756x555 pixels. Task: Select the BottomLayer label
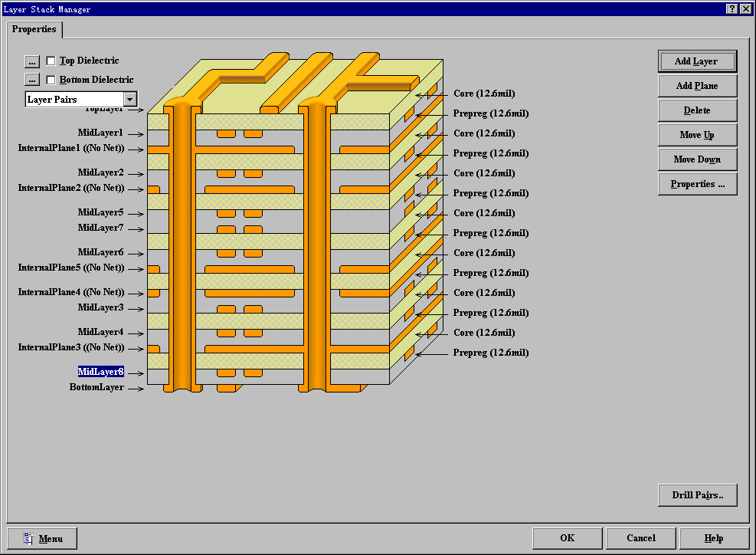[x=97, y=388]
